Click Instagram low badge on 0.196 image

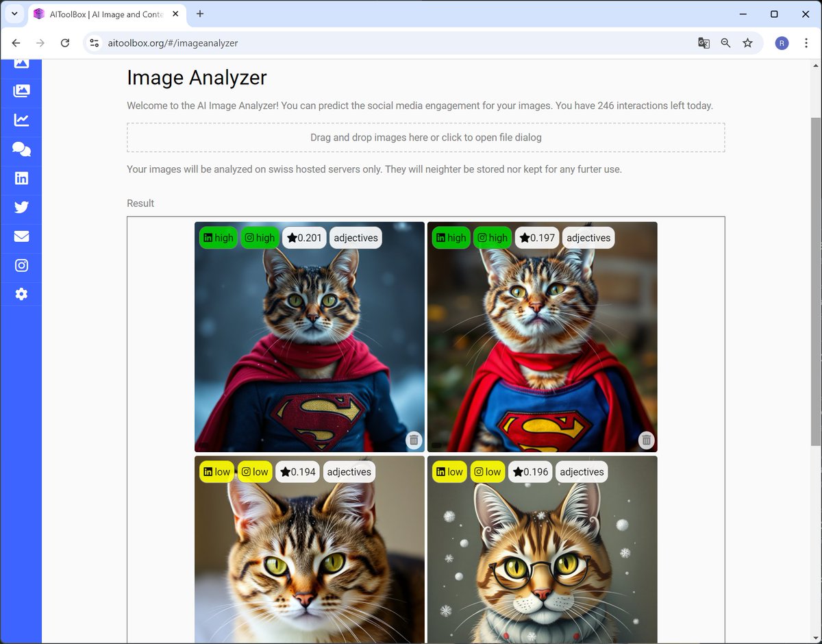[x=488, y=471]
